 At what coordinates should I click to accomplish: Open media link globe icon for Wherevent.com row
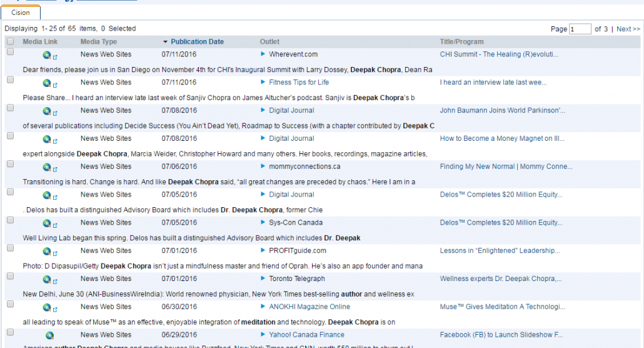pos(47,54)
